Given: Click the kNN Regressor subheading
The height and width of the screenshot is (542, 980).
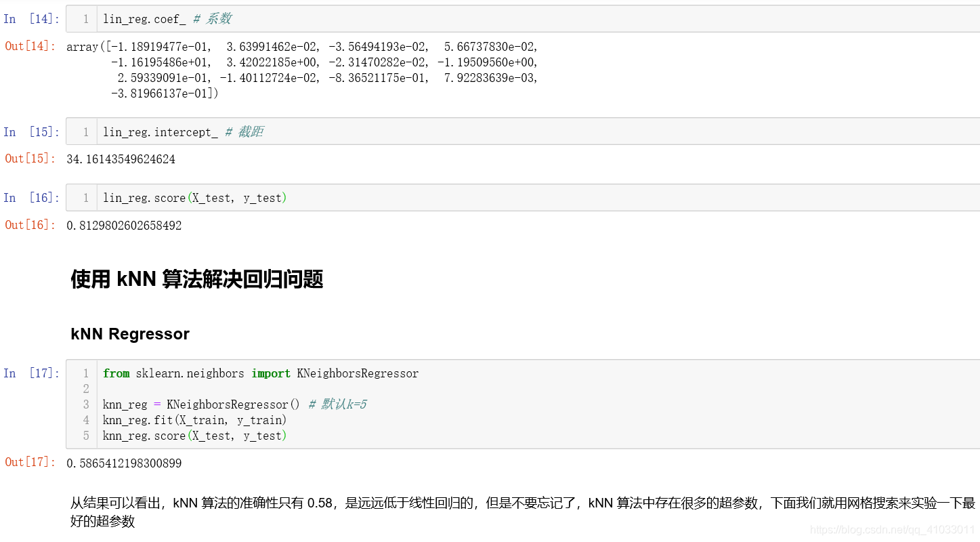Looking at the screenshot, I should coord(130,334).
